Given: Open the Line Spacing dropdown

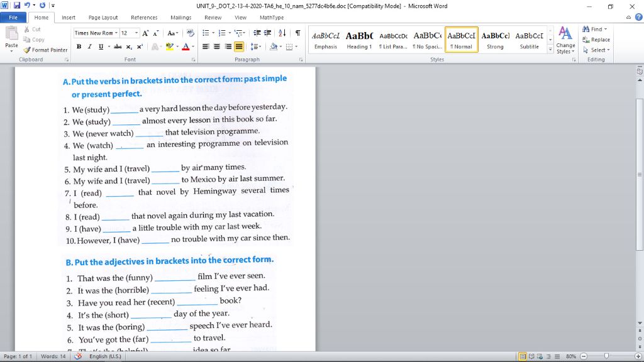Looking at the screenshot, I should 255,47.
